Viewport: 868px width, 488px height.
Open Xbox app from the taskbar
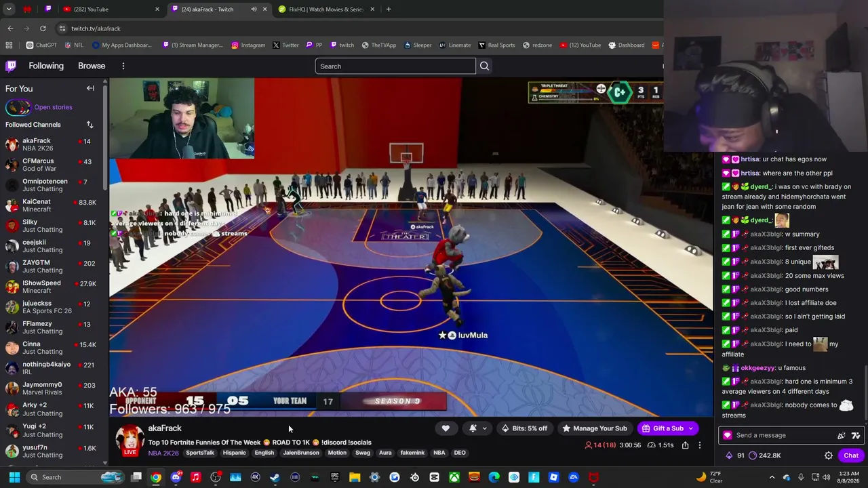[454, 477]
